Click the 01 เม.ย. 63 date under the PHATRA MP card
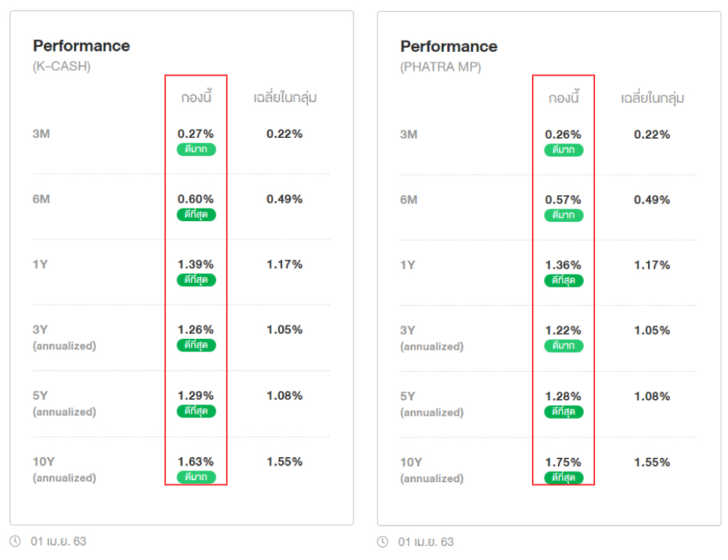The width and height of the screenshot is (728, 560). pos(426,542)
